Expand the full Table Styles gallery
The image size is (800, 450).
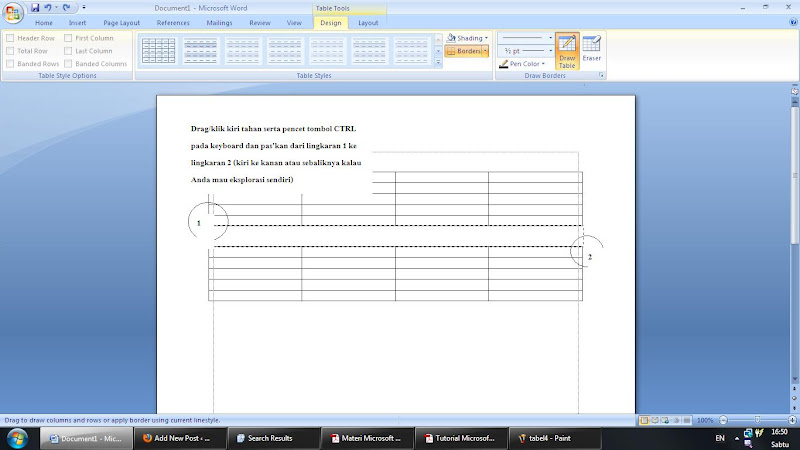pos(438,62)
